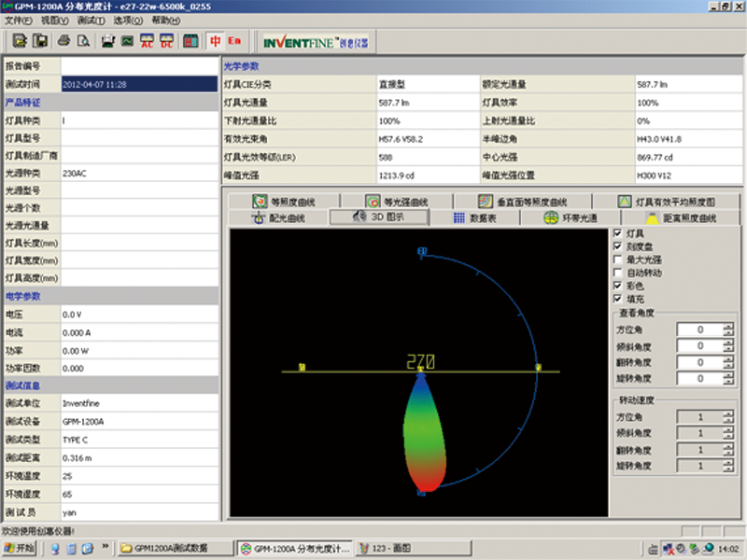747x560 pixels.
Task: Click the 翻转角度 viewing angle input field
Action: [x=702, y=362]
